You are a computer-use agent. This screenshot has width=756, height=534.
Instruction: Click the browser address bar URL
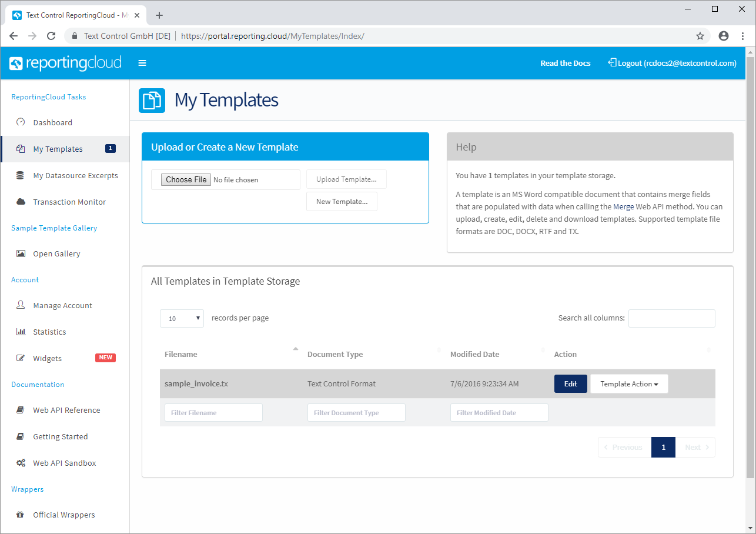[273, 36]
